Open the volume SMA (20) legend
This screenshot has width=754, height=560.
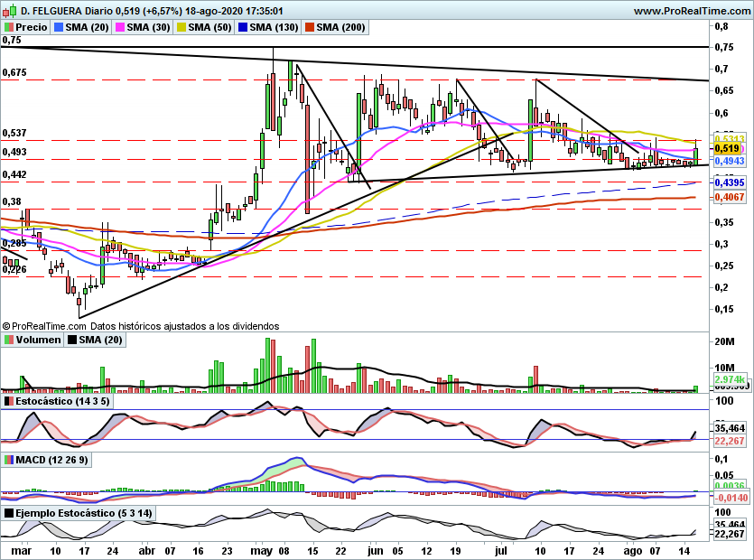(x=95, y=341)
